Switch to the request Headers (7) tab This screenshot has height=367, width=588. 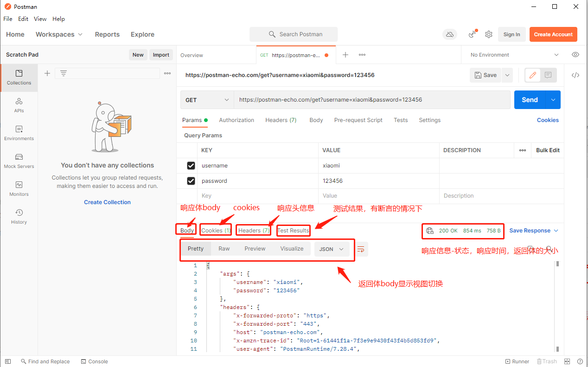(x=281, y=120)
